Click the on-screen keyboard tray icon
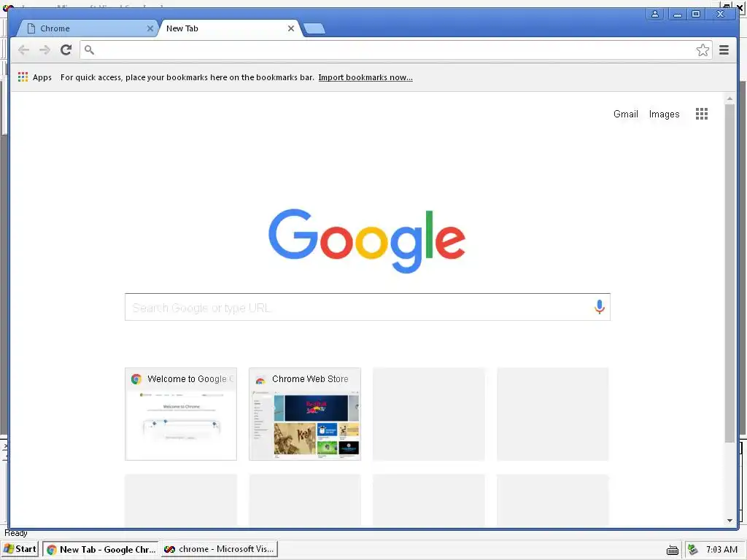This screenshot has height=560, width=747. [672, 550]
